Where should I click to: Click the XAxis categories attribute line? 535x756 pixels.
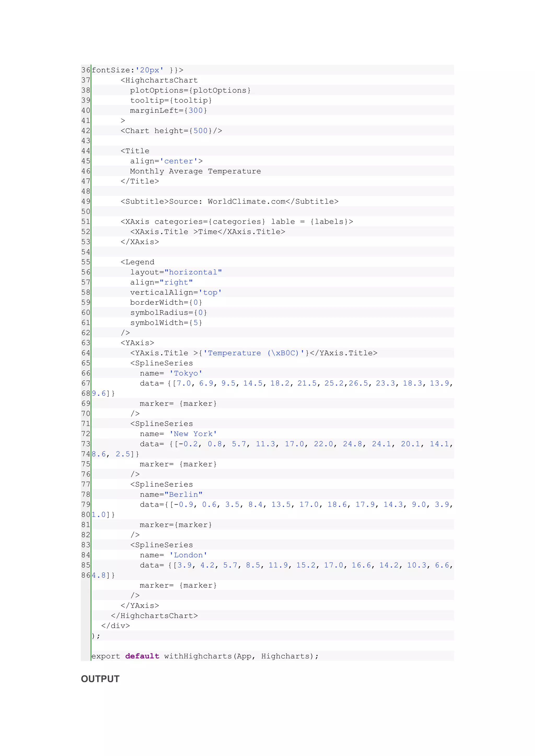pyautogui.click(x=236, y=222)
